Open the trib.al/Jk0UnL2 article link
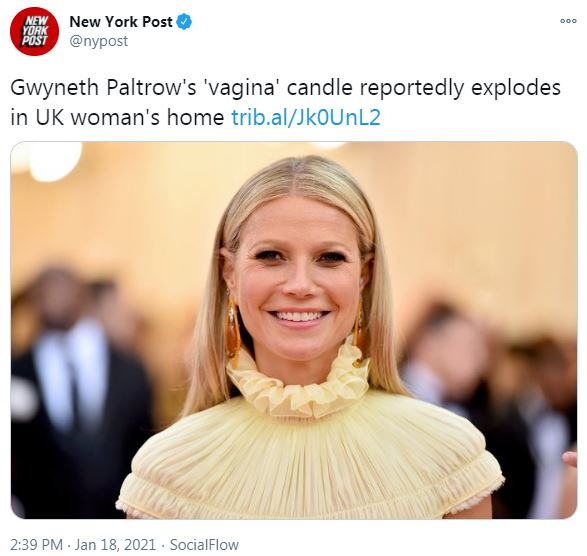Image resolution: width=587 pixels, height=556 pixels. [306, 117]
